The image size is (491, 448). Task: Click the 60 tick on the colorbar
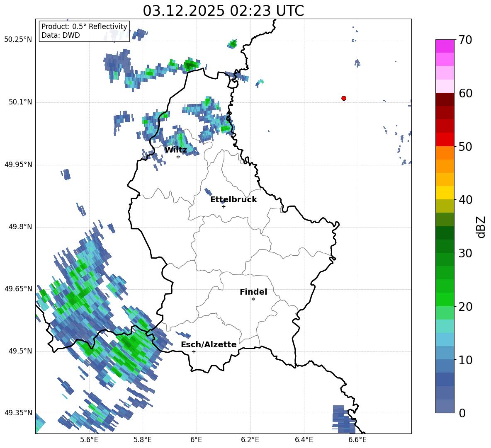click(465, 93)
